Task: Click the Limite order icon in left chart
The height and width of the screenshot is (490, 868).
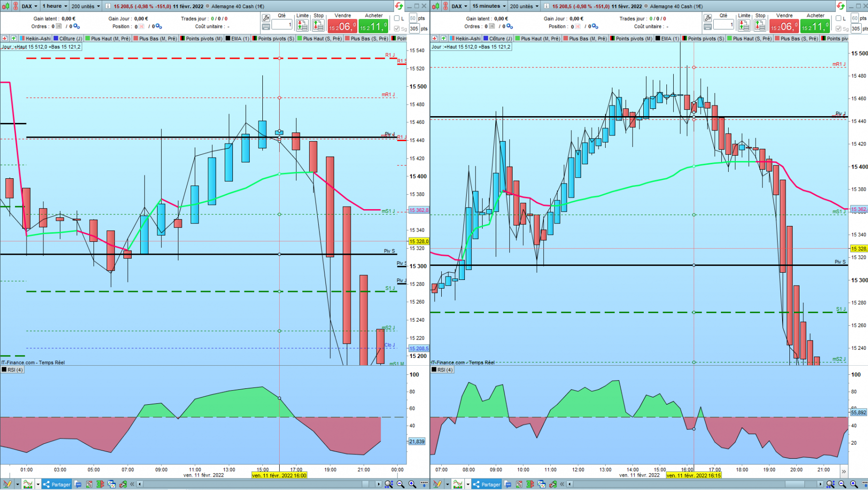Action: click(302, 26)
